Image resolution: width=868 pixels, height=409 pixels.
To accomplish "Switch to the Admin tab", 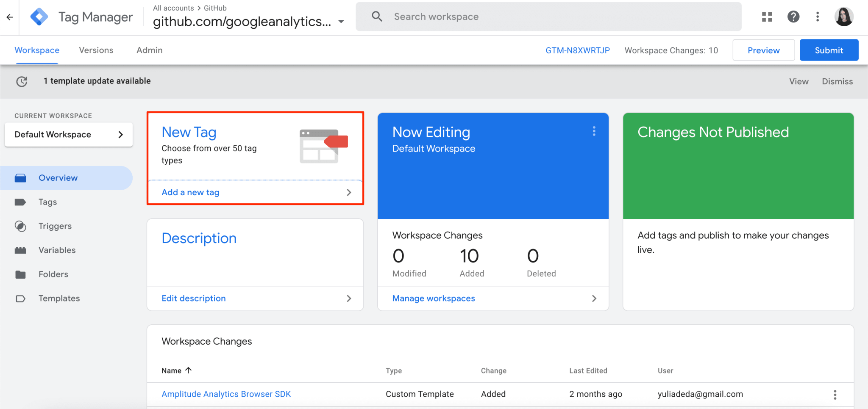I will 149,50.
